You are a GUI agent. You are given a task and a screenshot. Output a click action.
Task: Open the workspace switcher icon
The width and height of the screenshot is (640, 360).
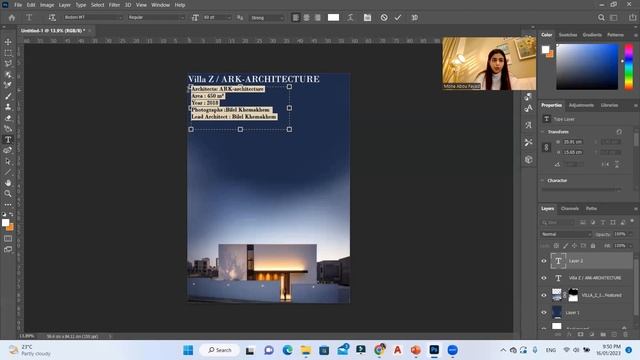pyautogui.click(x=614, y=18)
